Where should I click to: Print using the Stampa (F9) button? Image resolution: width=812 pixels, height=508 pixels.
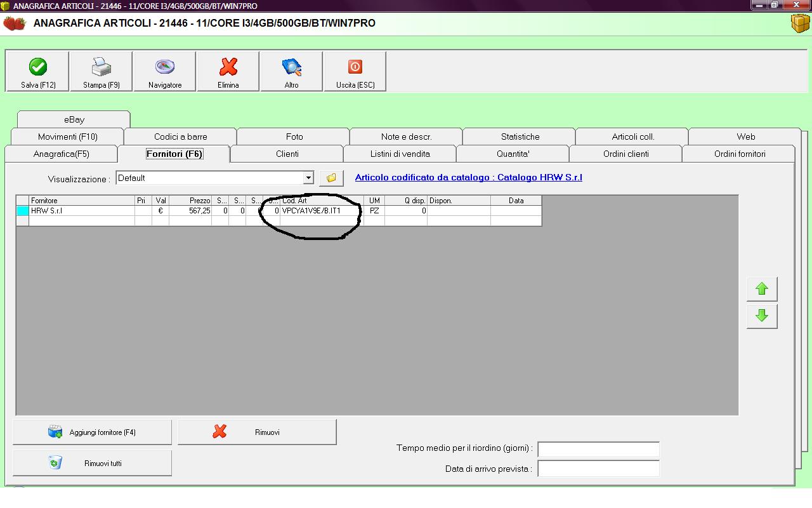pyautogui.click(x=101, y=71)
